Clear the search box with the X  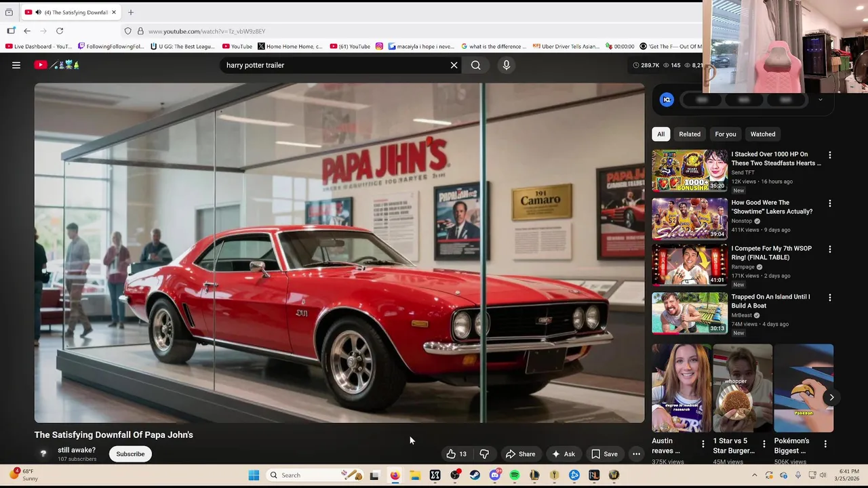454,65
